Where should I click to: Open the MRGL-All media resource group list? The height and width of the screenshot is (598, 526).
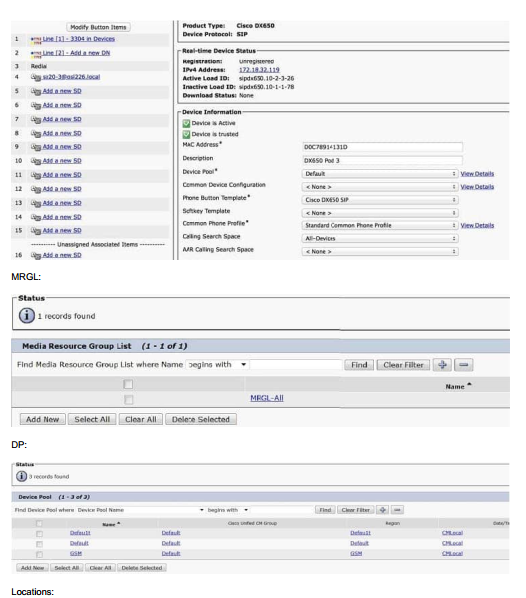(267, 398)
